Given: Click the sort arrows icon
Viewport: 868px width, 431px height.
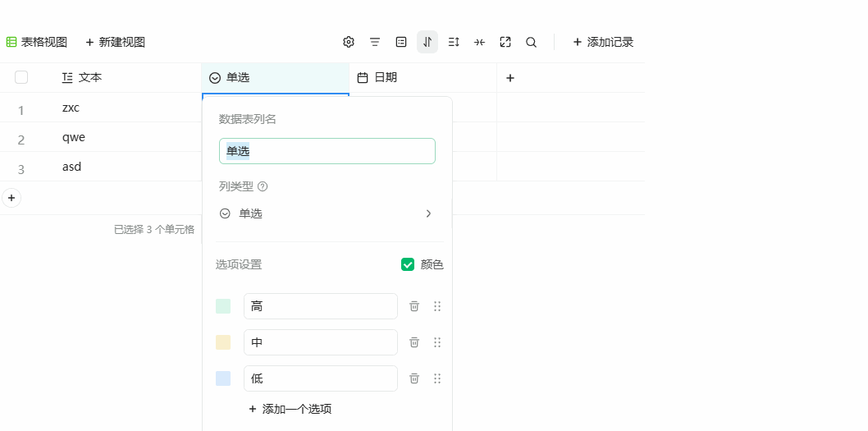Looking at the screenshot, I should pos(427,42).
